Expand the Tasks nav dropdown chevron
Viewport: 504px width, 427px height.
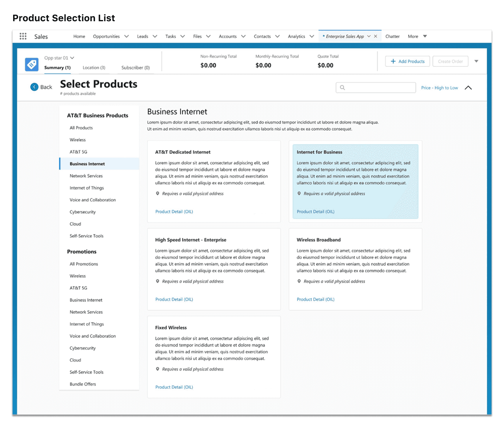click(183, 36)
